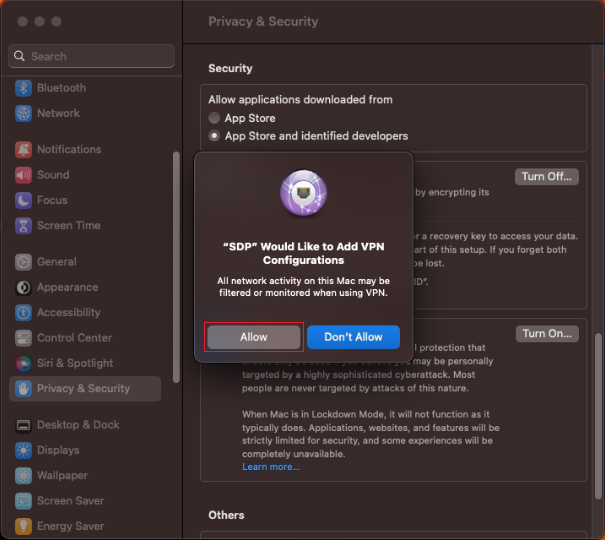Screen dimensions: 605x540
Task: Select General in the sidebar
Action: [85, 262]
